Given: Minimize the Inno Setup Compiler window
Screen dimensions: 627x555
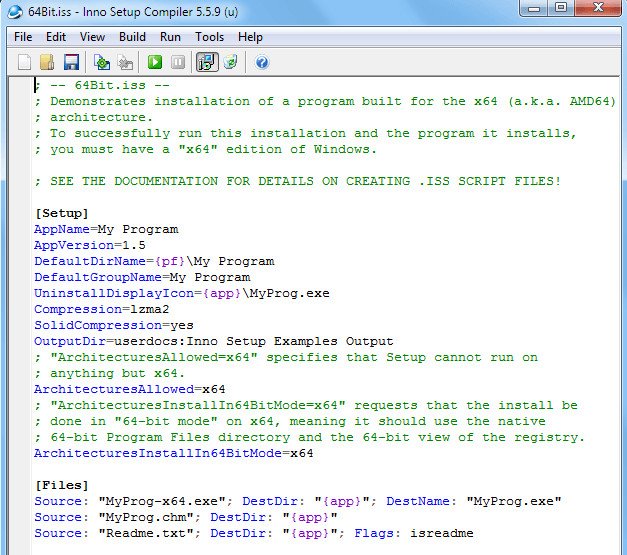Looking at the screenshot, I should pyautogui.click(x=534, y=8).
